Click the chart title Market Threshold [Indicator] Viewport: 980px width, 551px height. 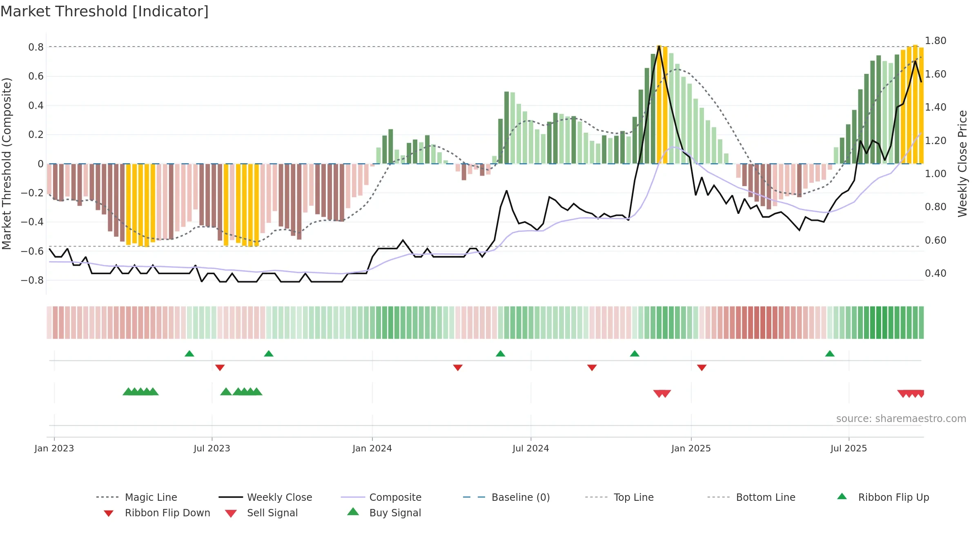click(105, 11)
